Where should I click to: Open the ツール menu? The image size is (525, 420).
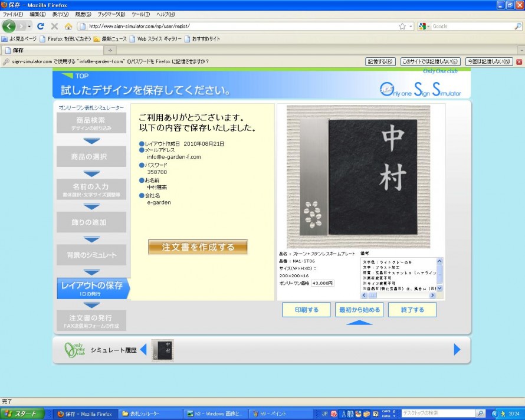tap(140, 14)
